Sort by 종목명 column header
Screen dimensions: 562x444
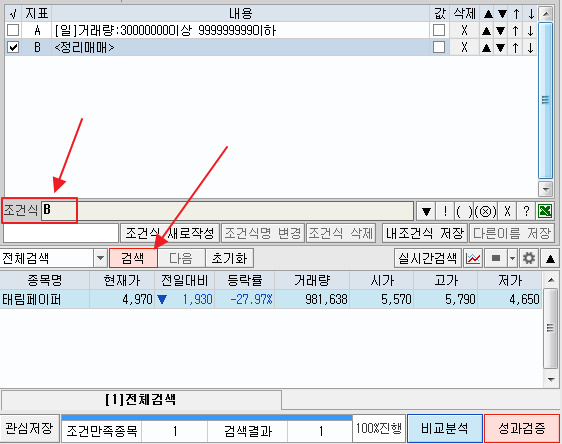[45, 280]
